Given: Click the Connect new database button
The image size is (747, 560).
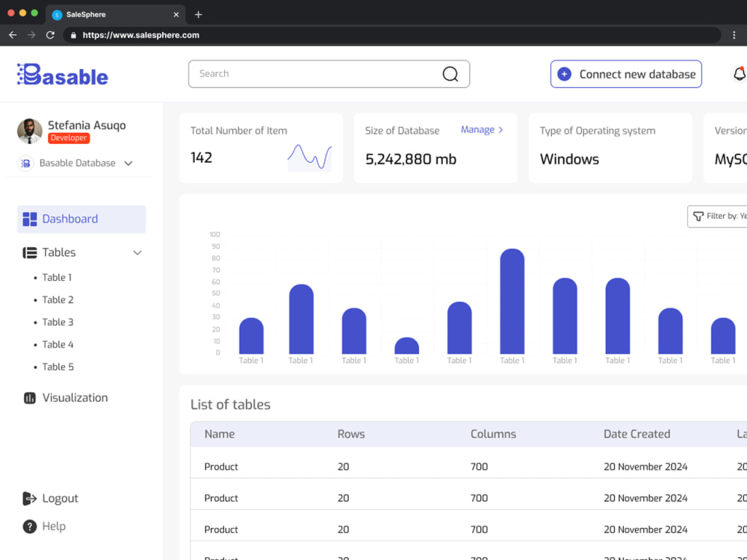Looking at the screenshot, I should [626, 74].
